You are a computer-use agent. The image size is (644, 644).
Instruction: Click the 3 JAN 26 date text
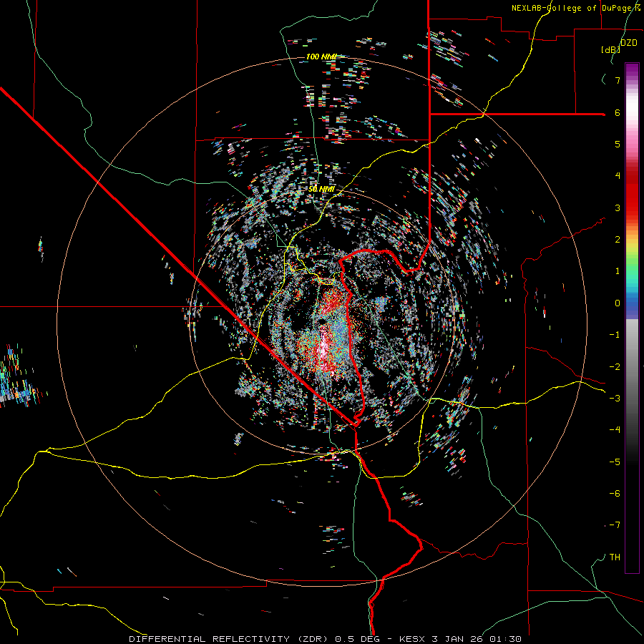(457, 639)
